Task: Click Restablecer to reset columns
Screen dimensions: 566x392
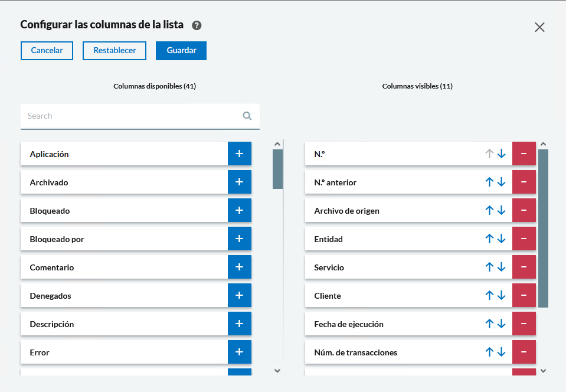Action: pyautogui.click(x=114, y=50)
